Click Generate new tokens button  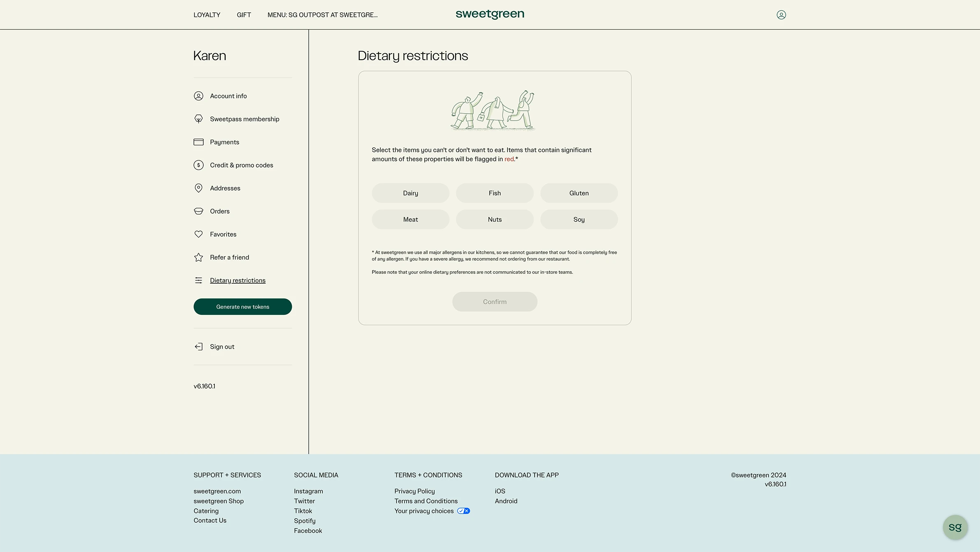point(242,307)
